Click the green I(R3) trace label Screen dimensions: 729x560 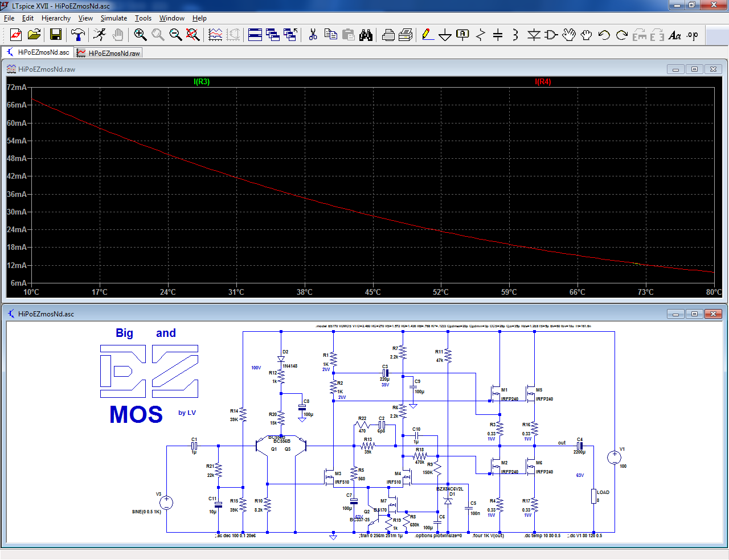coord(202,82)
